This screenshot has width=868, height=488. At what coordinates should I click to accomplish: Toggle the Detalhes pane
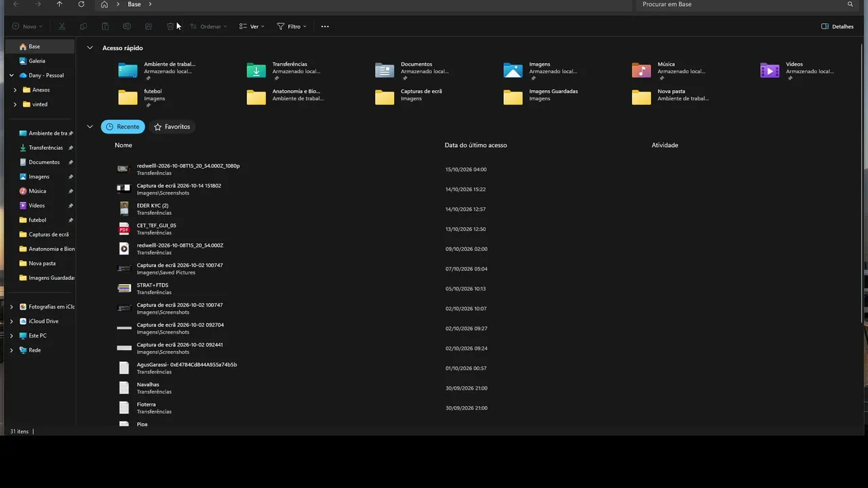click(837, 26)
